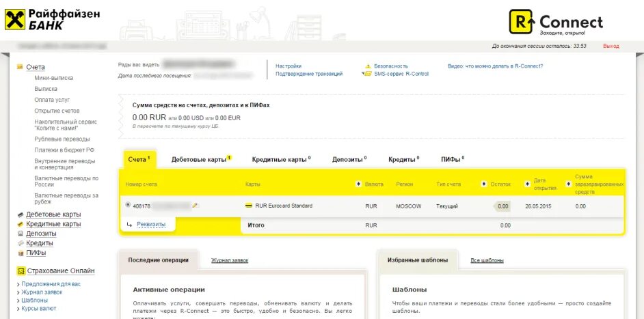Open Подтверждение транзакций link

pos(309,74)
